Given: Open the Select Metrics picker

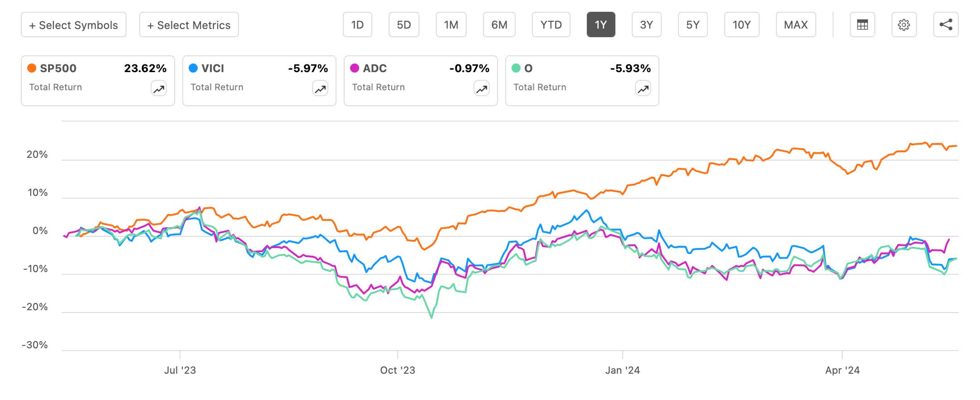Looking at the screenshot, I should pyautogui.click(x=189, y=25).
